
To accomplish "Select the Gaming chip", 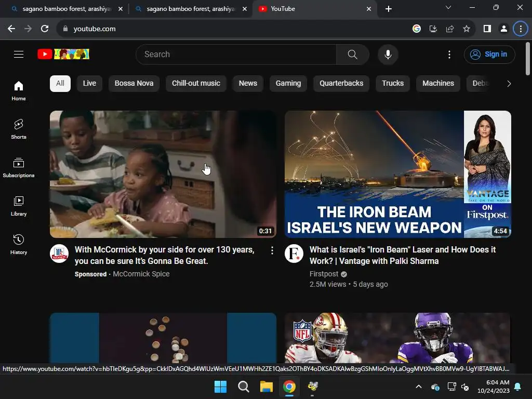I will [288, 84].
